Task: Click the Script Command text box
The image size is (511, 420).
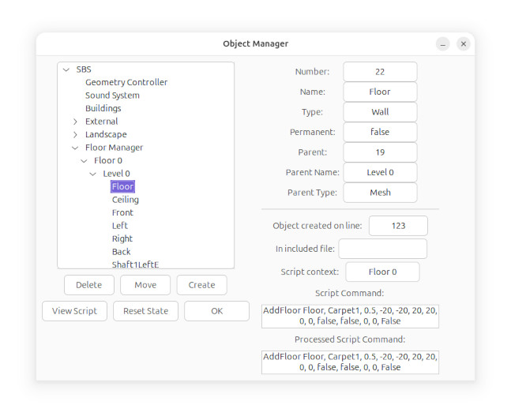Action: (350, 316)
